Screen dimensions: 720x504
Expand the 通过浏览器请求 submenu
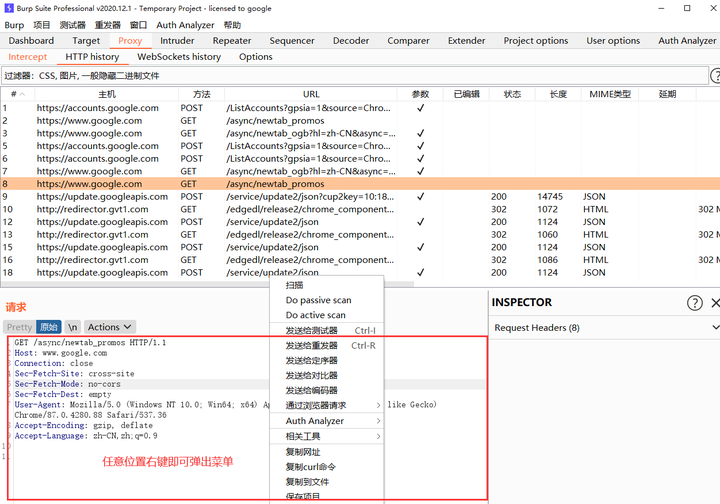(x=327, y=405)
